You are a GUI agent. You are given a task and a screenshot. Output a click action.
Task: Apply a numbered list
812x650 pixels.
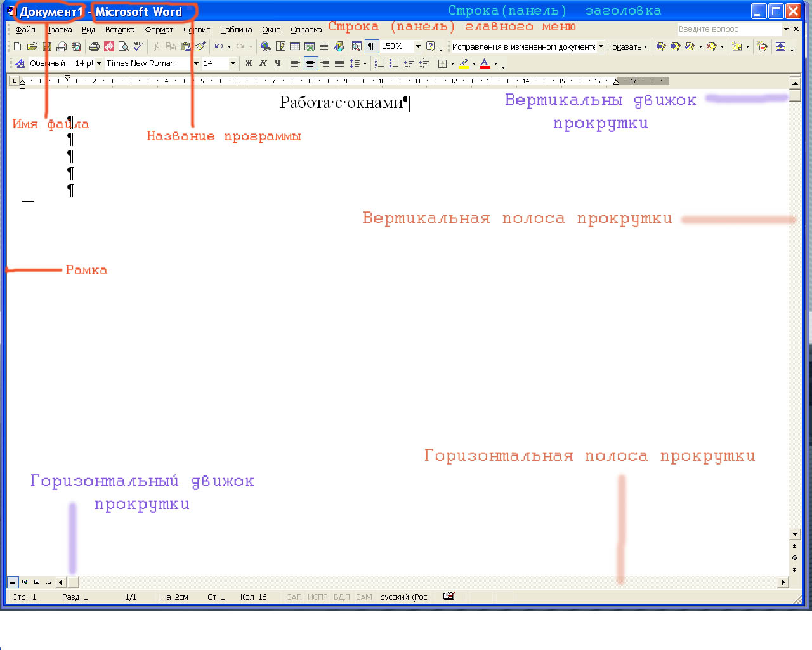coord(379,63)
